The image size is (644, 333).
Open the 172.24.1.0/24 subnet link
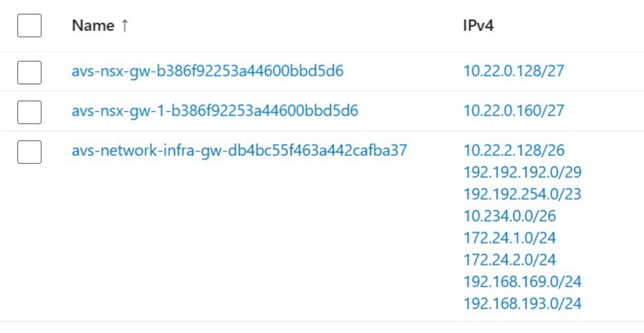[509, 238]
